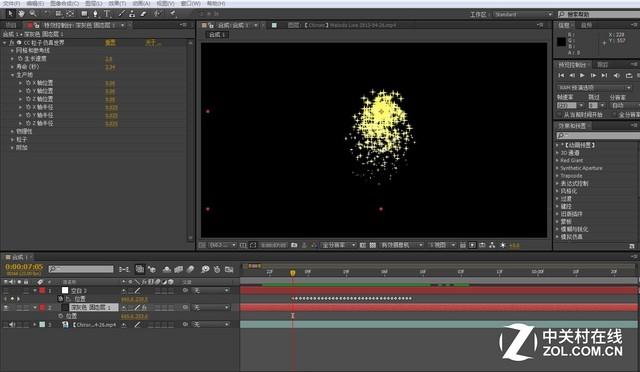The height and width of the screenshot is (372, 640).
Task: Toggle audio for the mp4 layer
Action: [x=12, y=325]
